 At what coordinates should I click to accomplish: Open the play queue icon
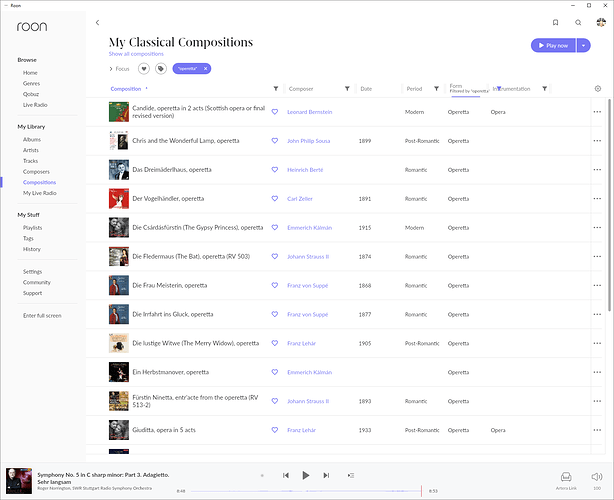[351, 475]
